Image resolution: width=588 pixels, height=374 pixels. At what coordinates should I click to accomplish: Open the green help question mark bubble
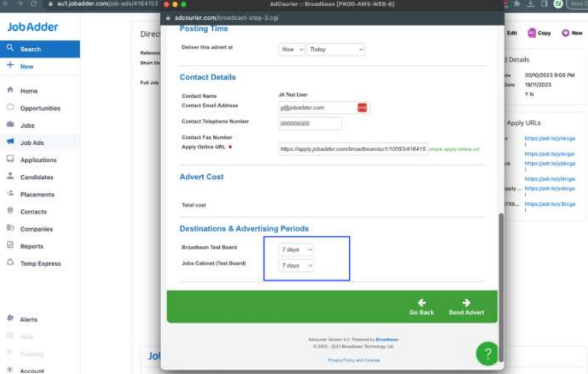pos(487,353)
